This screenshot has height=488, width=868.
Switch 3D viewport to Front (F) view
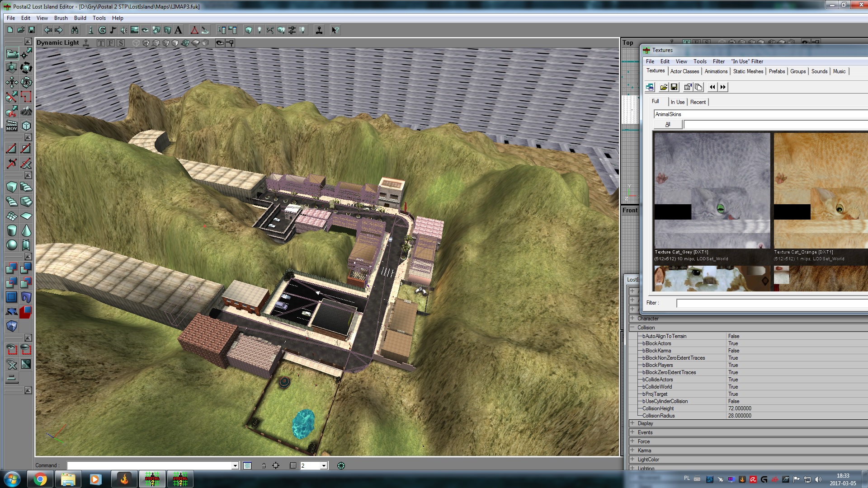110,43
